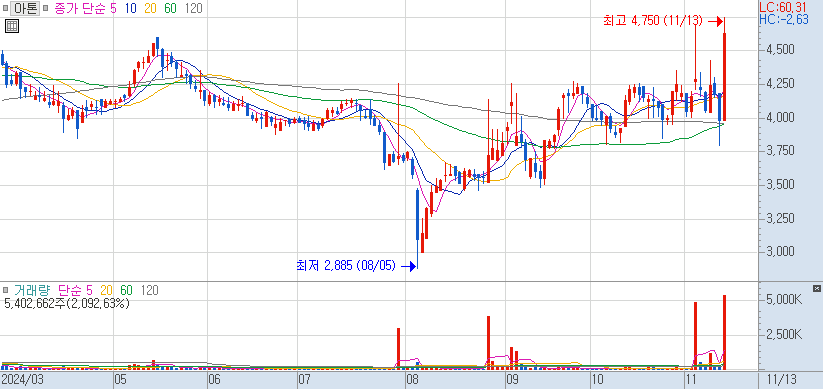
Task: Click the 06 month label on date axis
Action: (x=214, y=379)
